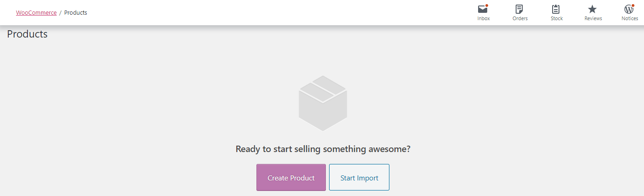The width and height of the screenshot is (644, 196).
Task: Open the Notices WordPress logo icon
Action: (x=629, y=9)
